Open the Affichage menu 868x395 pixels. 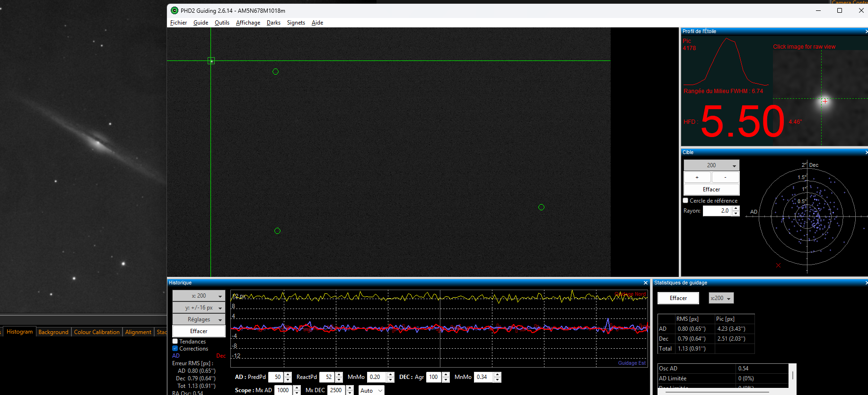(x=248, y=23)
